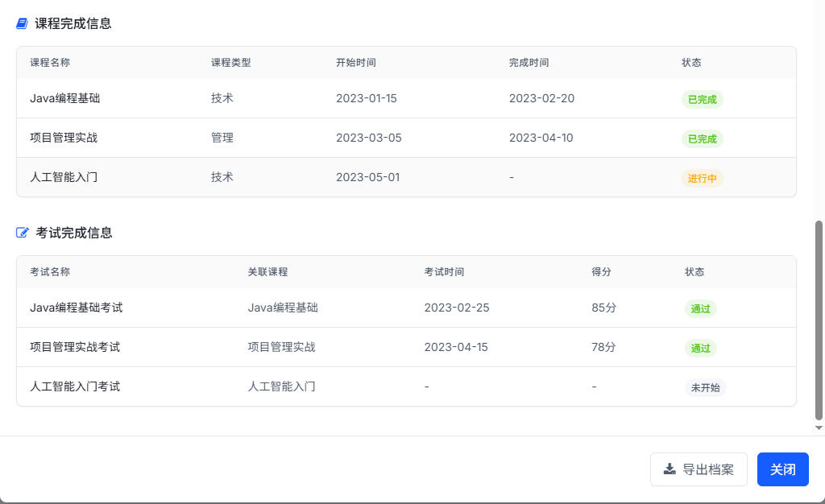Click the edit icon beside 考试完成信息
825x504 pixels.
coord(23,233)
